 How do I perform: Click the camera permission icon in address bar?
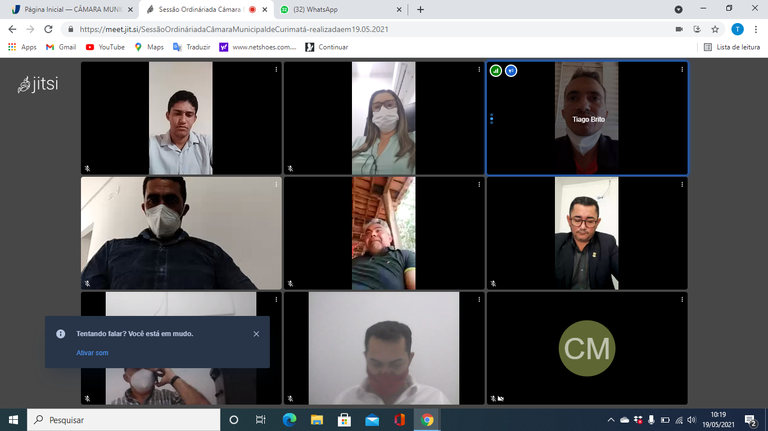(679, 29)
